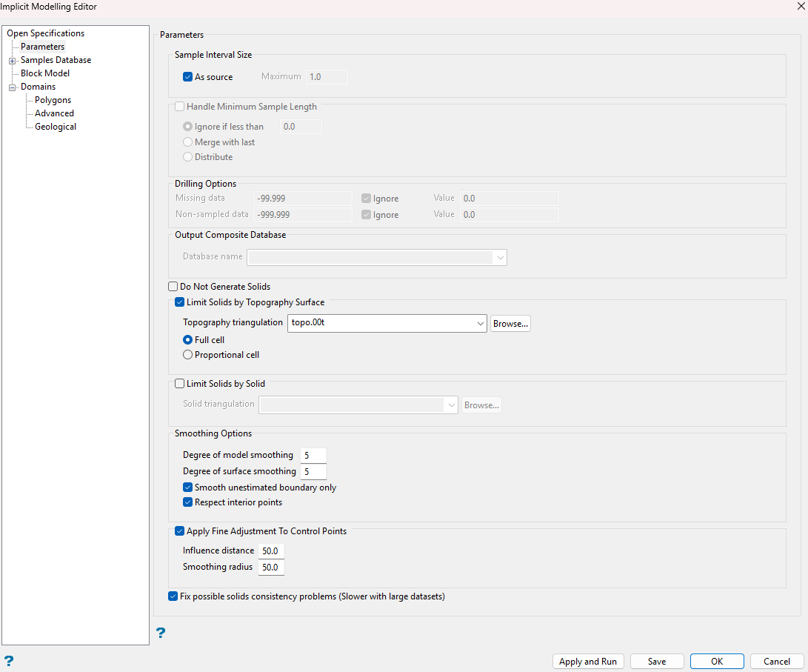
Task: Select Parameters in the specifications tree
Action: click(42, 47)
